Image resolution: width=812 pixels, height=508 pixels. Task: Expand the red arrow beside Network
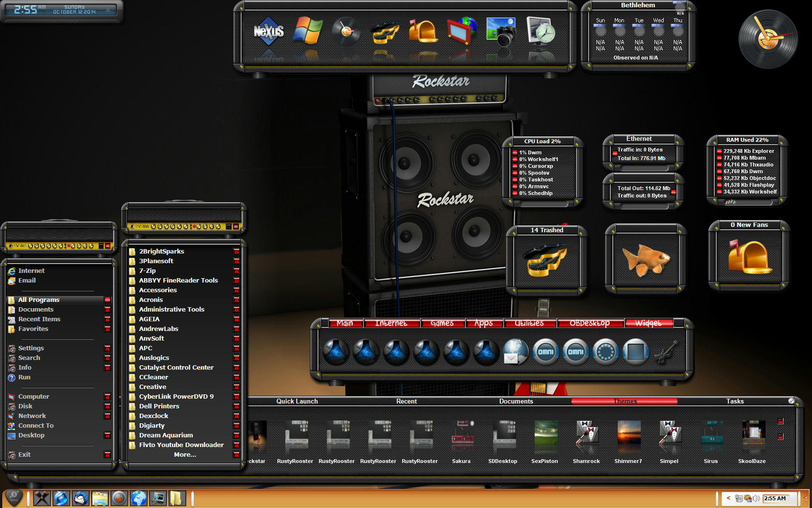pos(107,416)
